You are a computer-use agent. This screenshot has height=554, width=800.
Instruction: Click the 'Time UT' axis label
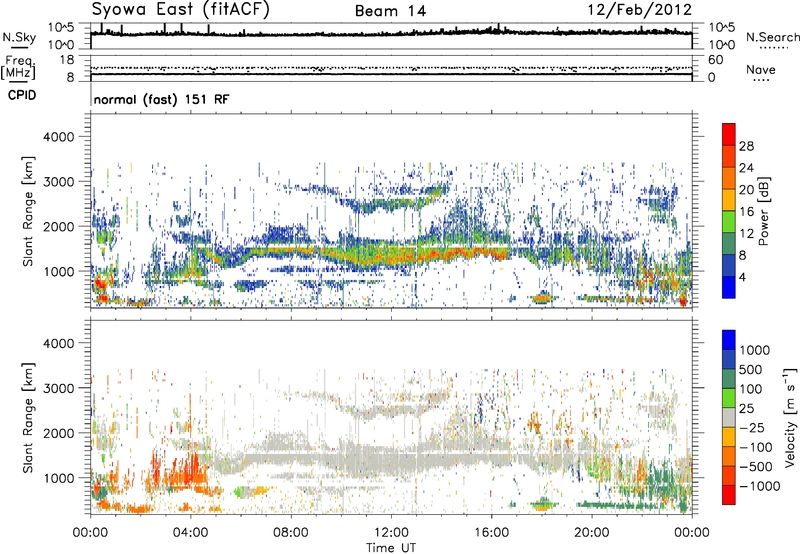pos(391,547)
